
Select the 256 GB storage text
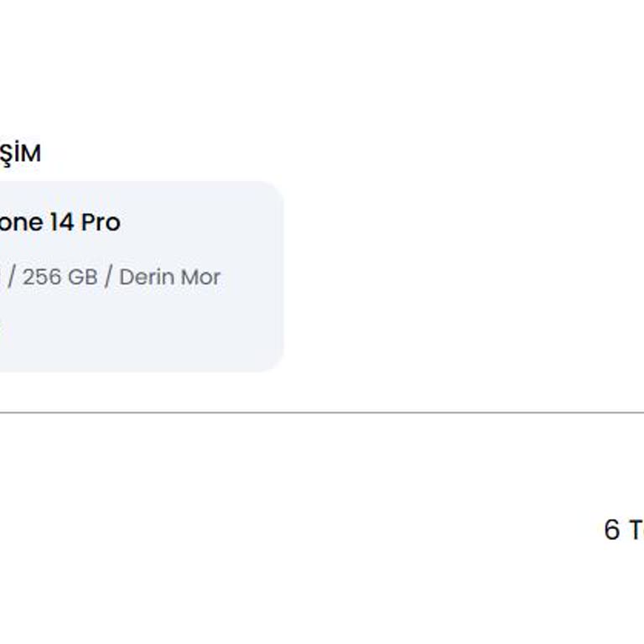[x=60, y=277]
